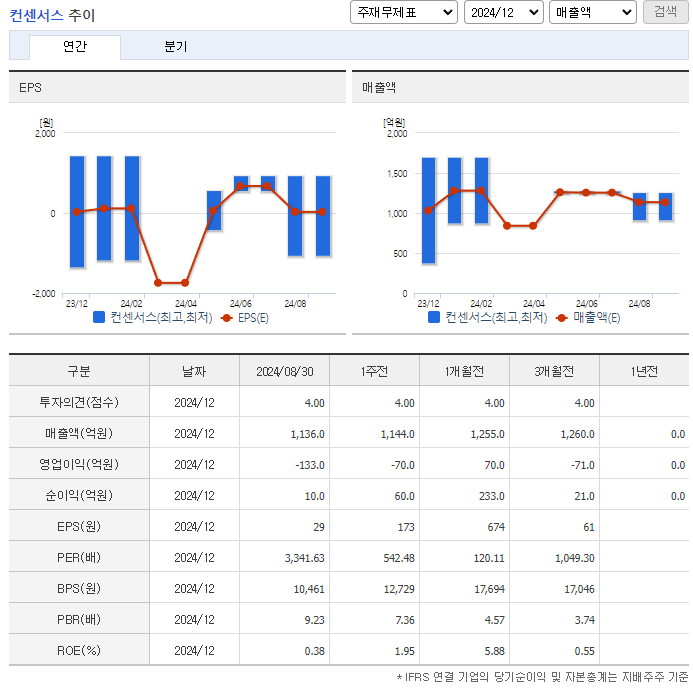Image resolution: width=693 pixels, height=688 pixels.
Task: Click the -133.0 operating profit cell
Action: [285, 465]
